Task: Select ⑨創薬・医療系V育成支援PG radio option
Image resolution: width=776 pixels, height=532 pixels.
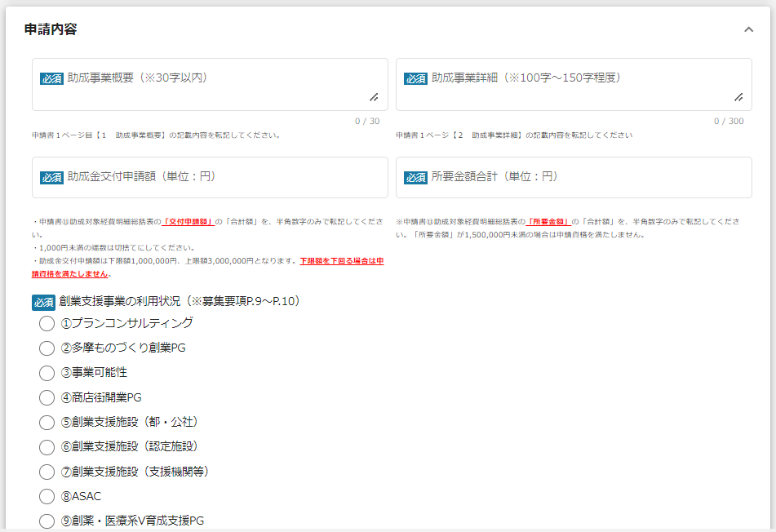Action: click(47, 521)
